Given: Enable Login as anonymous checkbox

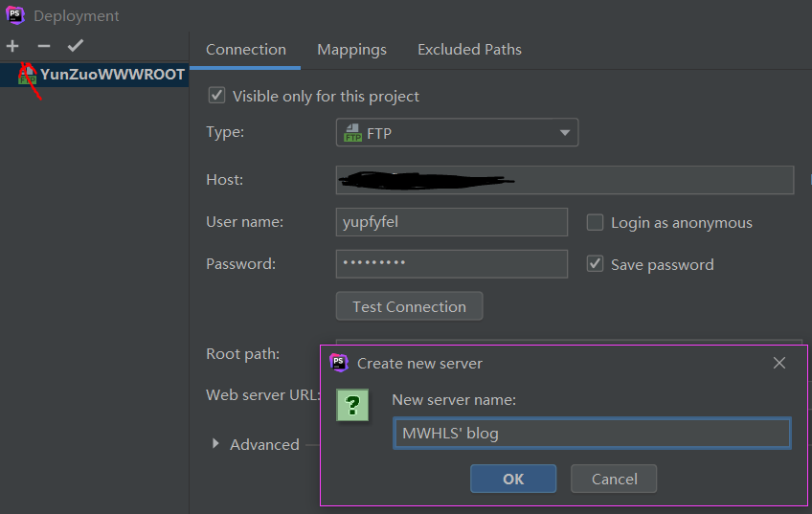Looking at the screenshot, I should [595, 222].
